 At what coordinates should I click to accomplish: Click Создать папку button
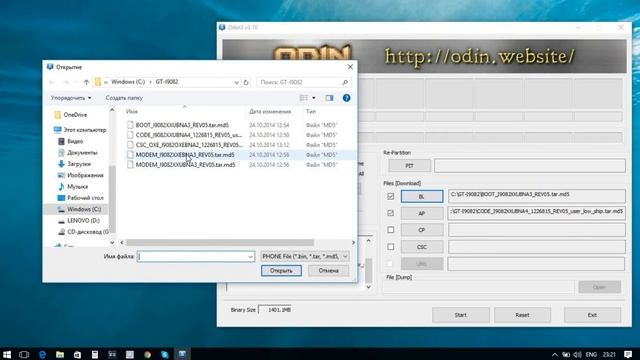click(x=124, y=98)
